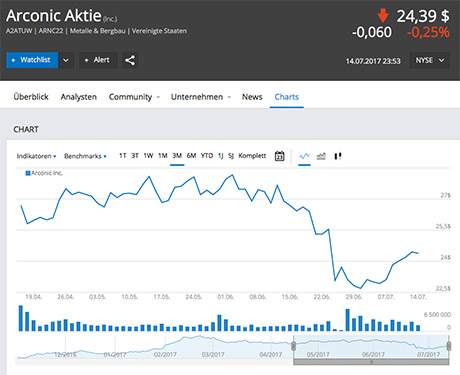Click the 24,39 $ price value
The image size is (460, 375).
click(x=423, y=16)
